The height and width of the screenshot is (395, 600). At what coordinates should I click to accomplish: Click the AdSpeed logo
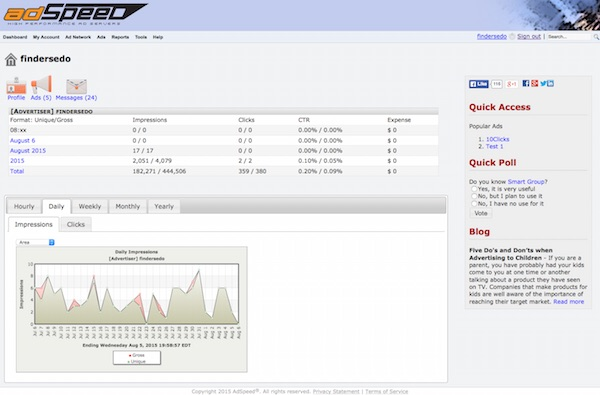click(75, 15)
